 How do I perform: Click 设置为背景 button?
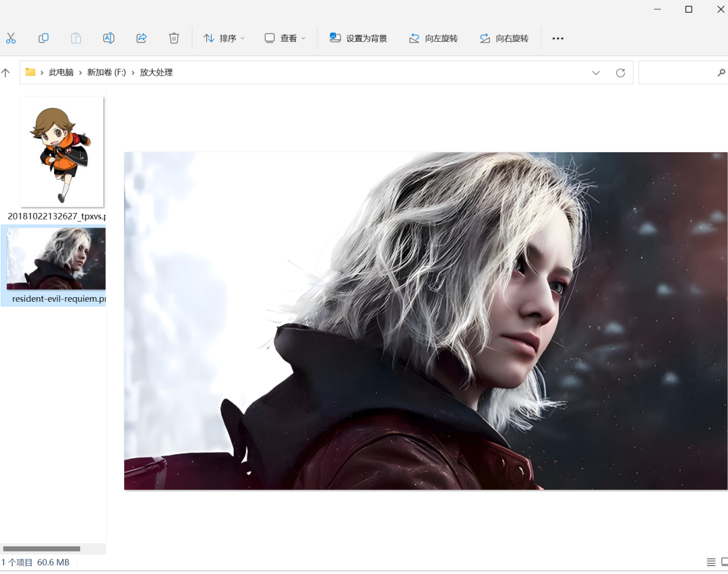359,38
